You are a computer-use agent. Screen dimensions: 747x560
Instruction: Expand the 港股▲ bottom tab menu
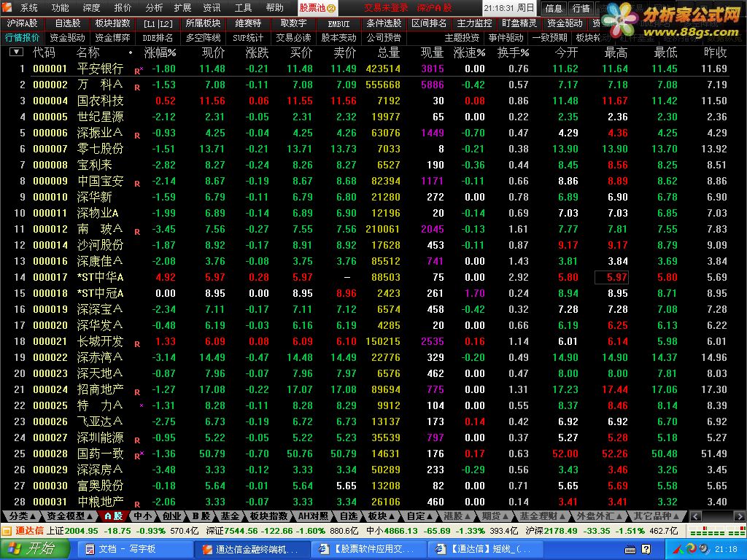(x=457, y=516)
